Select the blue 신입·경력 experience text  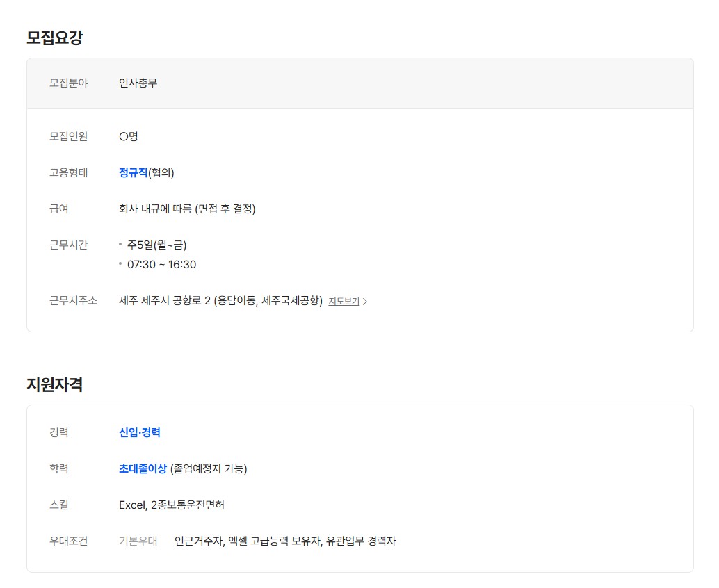point(139,432)
